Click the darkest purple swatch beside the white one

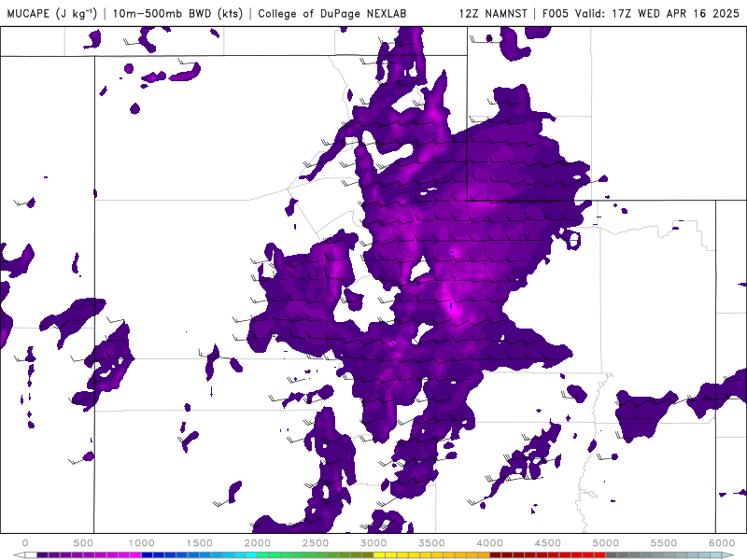pyautogui.click(x=42, y=555)
